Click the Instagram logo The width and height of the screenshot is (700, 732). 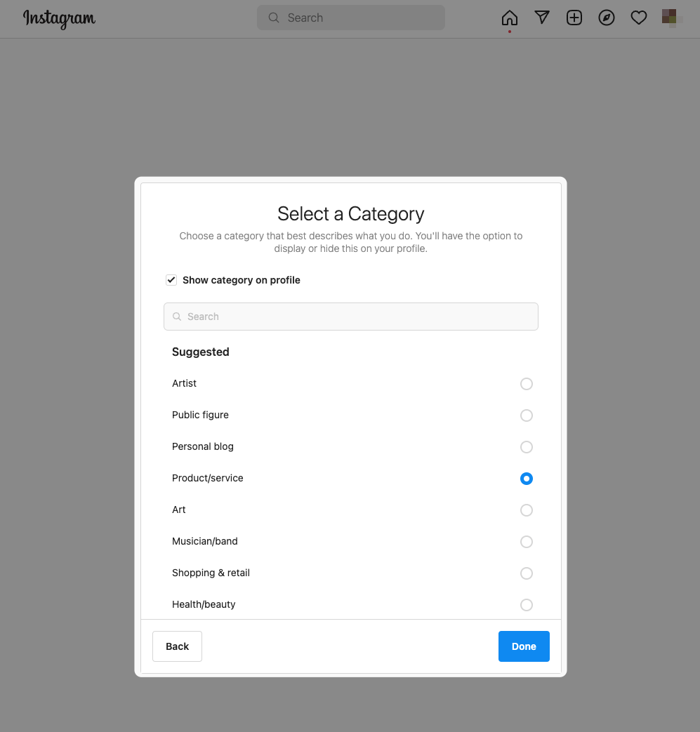coord(59,18)
